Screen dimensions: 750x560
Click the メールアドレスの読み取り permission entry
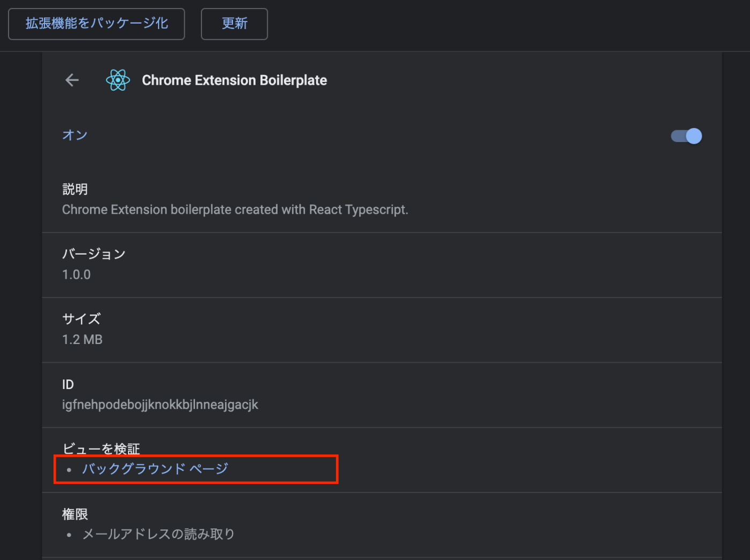[x=159, y=534]
